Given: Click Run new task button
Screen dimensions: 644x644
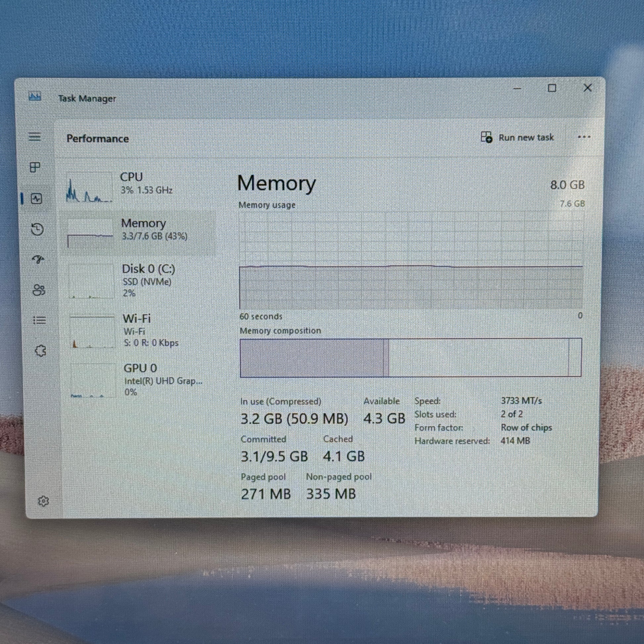Looking at the screenshot, I should coord(517,137).
